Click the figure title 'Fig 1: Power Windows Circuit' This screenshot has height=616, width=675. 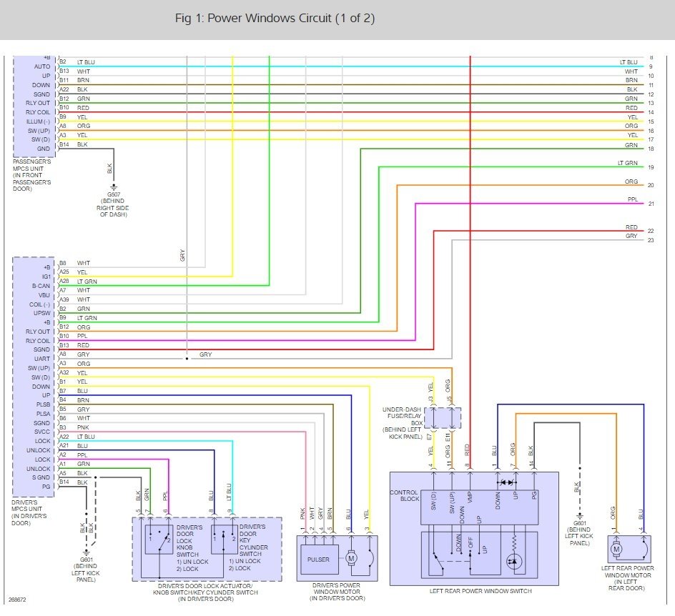pyautogui.click(x=275, y=18)
